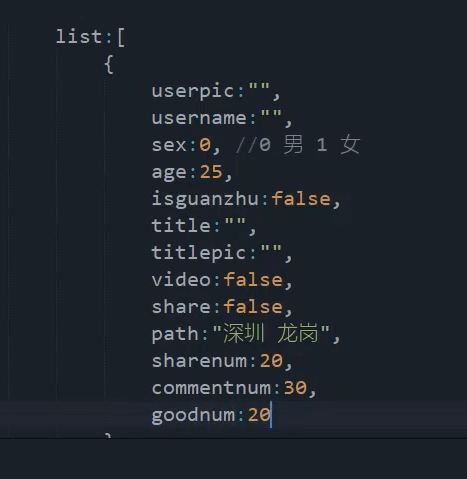
Task: Select the isguanzhu false value
Action: 301,199
